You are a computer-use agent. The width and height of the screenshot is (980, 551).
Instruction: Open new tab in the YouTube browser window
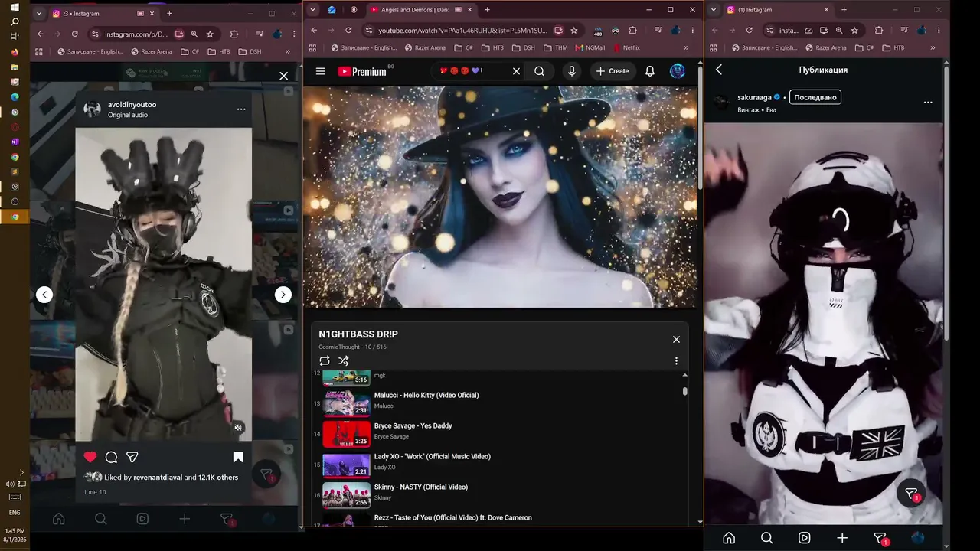point(487,10)
